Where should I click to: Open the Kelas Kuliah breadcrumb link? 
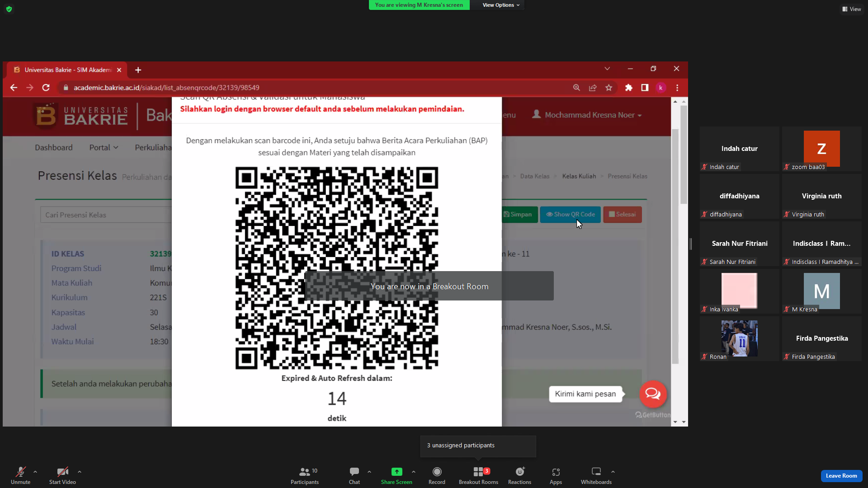pyautogui.click(x=579, y=176)
